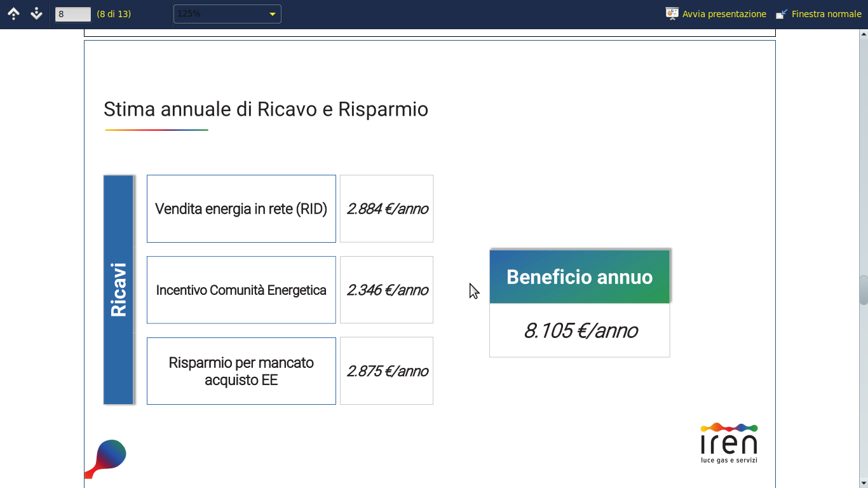Open the zoom dropdown arrow
The height and width of the screenshot is (488, 868).
click(x=273, y=14)
